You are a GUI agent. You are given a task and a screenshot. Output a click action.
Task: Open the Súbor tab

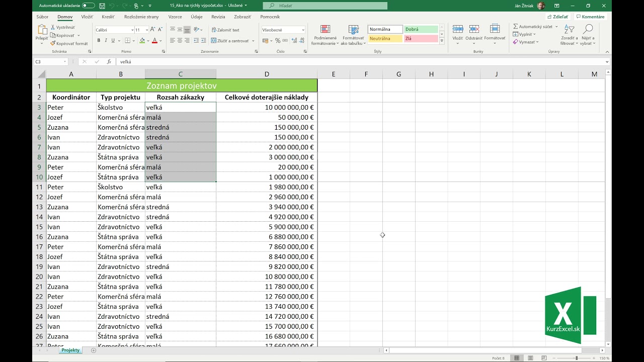(x=43, y=17)
